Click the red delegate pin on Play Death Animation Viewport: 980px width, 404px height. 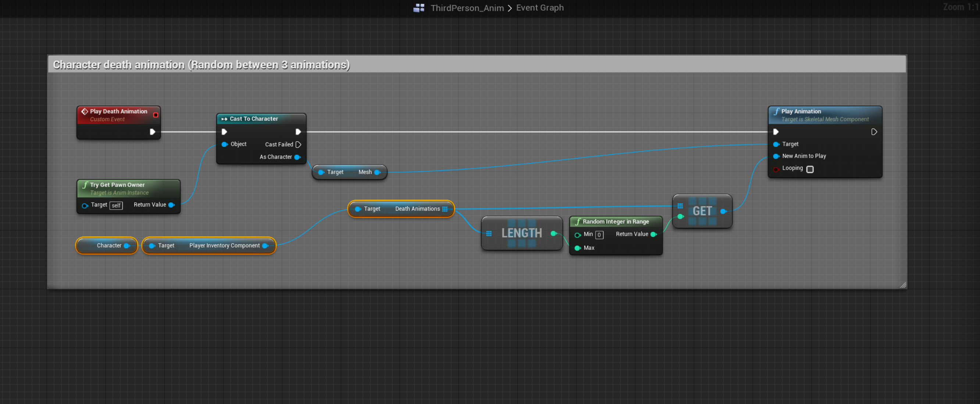[x=155, y=115]
